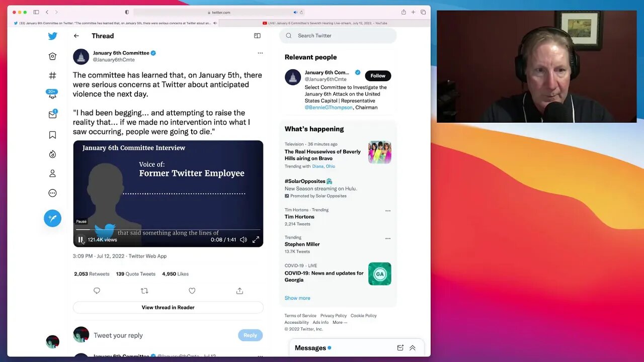Open @BennieGThompson profile link
644x362 pixels.
(329, 108)
